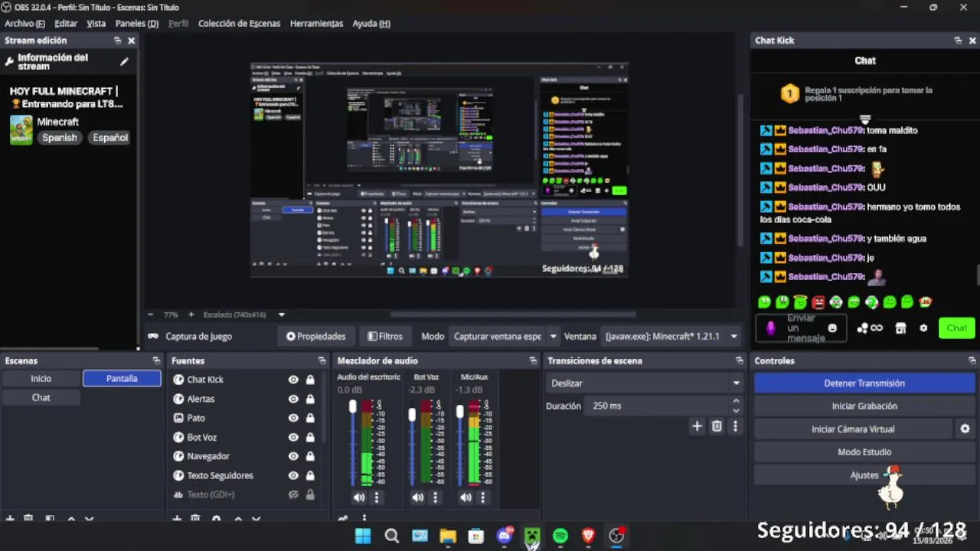Undock the Mezclador de audio panel
This screenshot has width=980, height=551.
pos(533,360)
